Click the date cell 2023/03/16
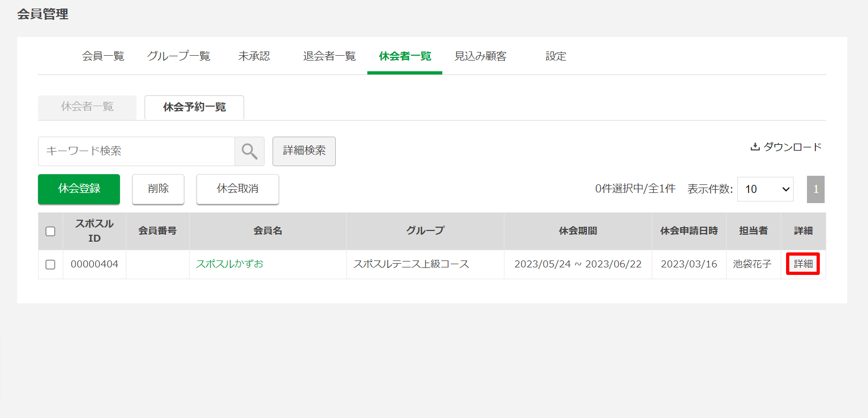This screenshot has width=868, height=418. coord(689,264)
